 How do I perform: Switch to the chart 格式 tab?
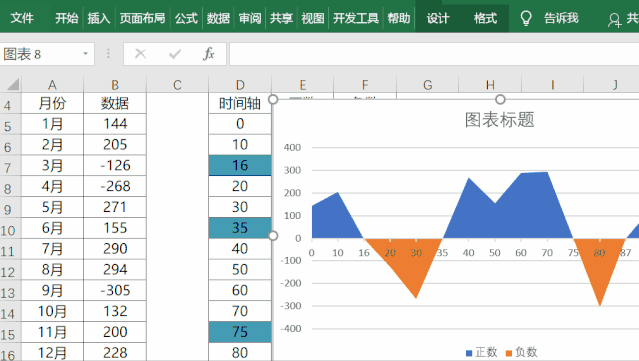pos(485,18)
